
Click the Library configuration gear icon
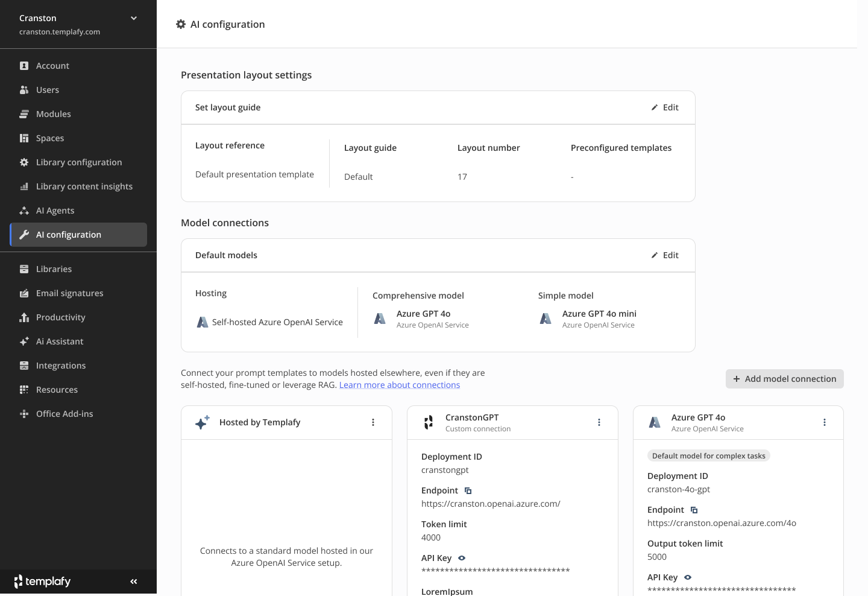pyautogui.click(x=24, y=162)
